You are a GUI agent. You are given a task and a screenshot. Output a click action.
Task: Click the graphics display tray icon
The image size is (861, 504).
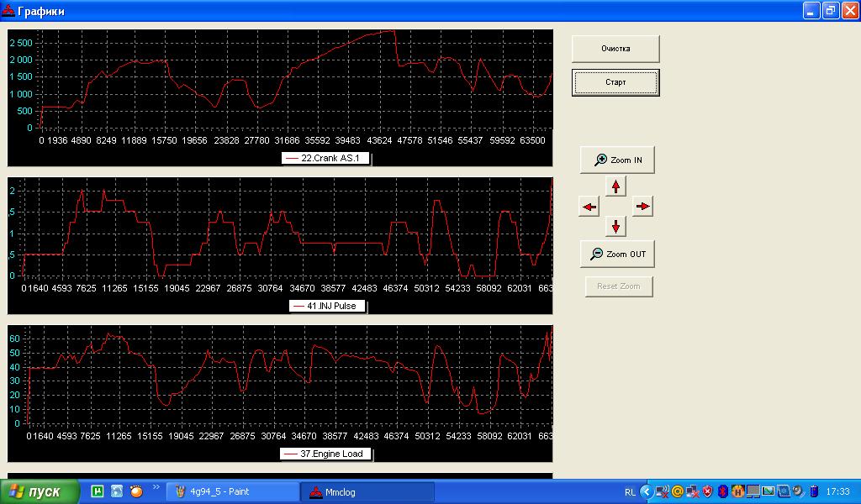tap(769, 492)
